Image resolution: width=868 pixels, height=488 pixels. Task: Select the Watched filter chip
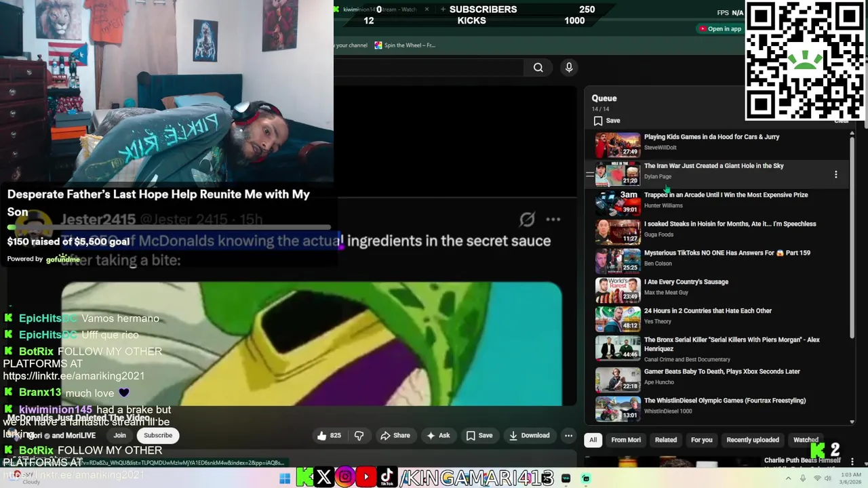pos(806,440)
